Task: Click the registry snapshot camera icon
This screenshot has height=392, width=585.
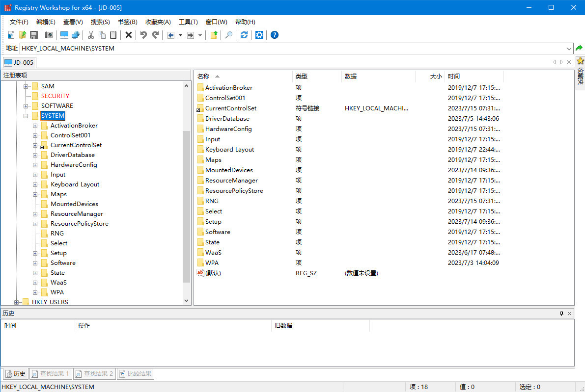Action: pyautogui.click(x=49, y=35)
